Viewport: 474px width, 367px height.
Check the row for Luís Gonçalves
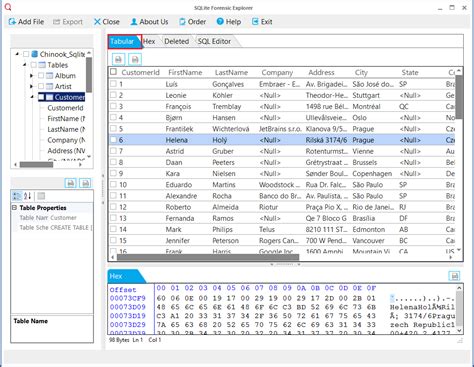(114, 84)
